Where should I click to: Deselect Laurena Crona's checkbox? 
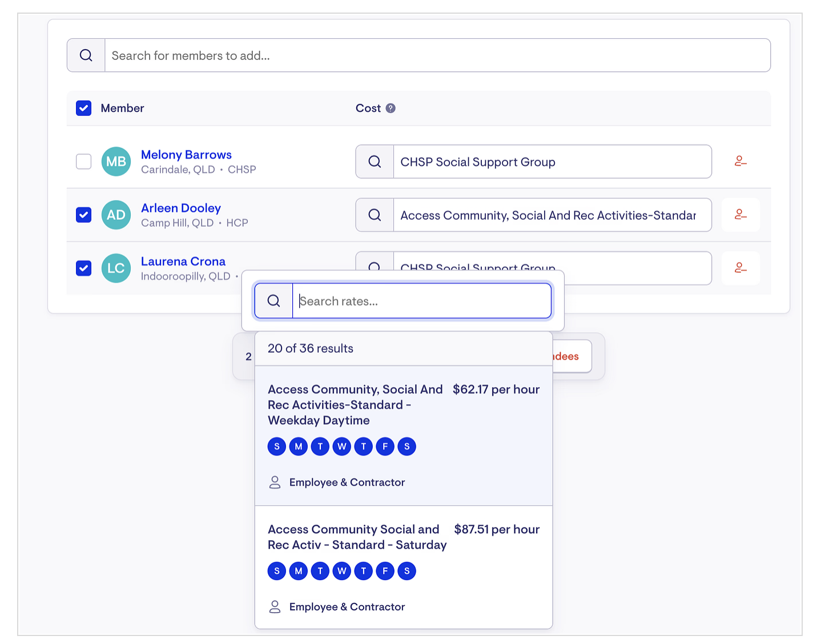pos(84,268)
